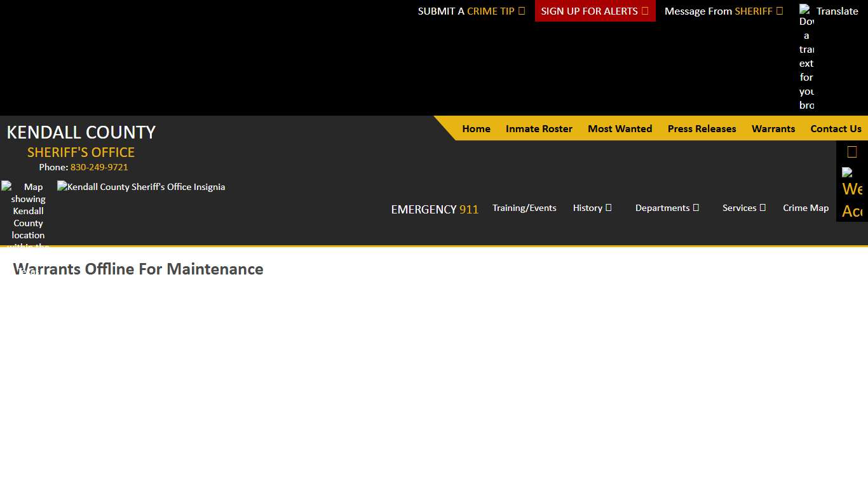The image size is (868, 488).
Task: Switch to the Warrants section
Action: (x=773, y=129)
